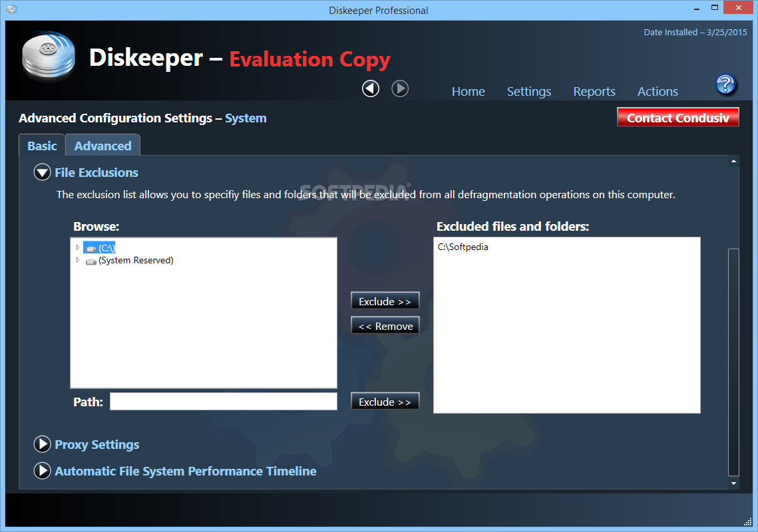
Task: Collapse the File Exclusions section
Action: [42, 172]
